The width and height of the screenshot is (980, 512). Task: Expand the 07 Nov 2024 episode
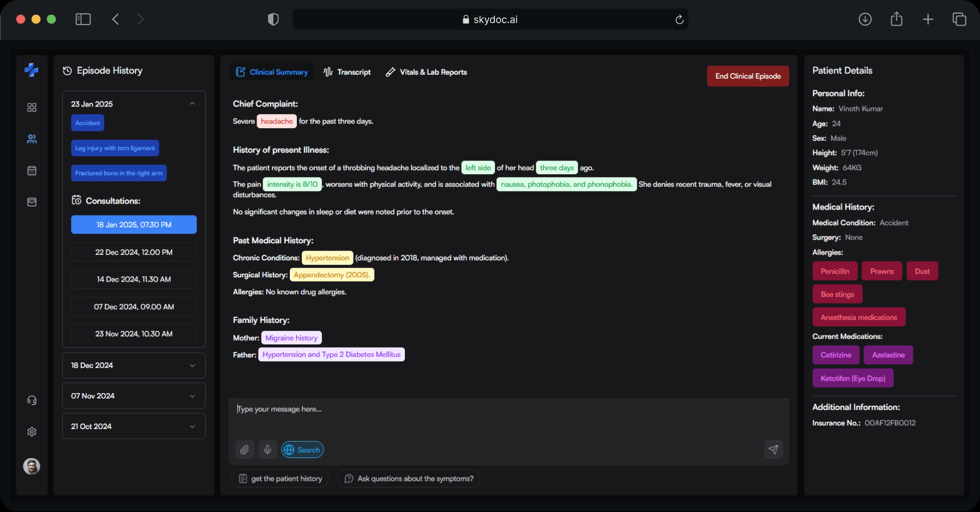(x=192, y=396)
